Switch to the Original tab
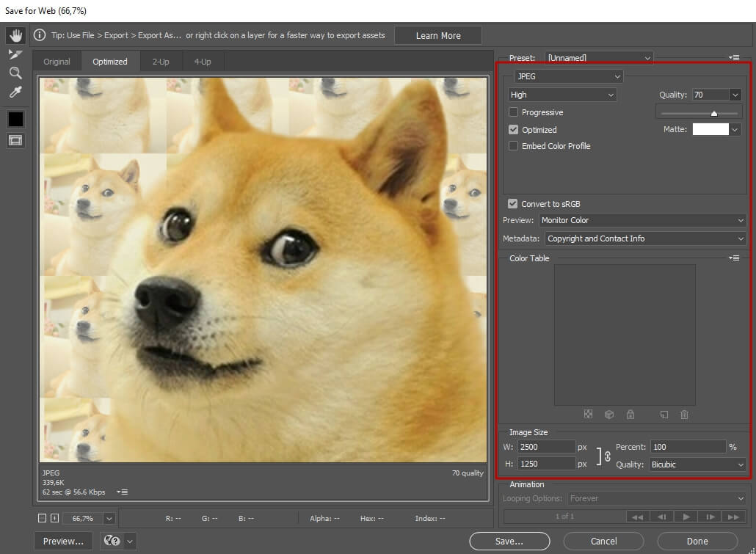The height and width of the screenshot is (554, 756). pos(57,62)
